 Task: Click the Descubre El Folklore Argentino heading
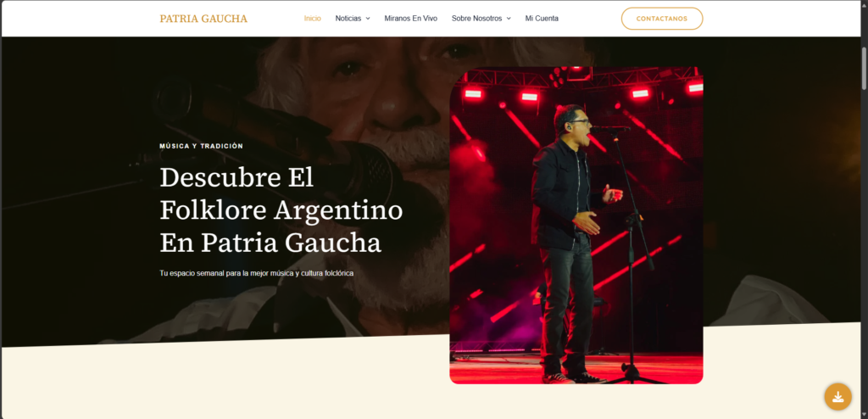281,210
